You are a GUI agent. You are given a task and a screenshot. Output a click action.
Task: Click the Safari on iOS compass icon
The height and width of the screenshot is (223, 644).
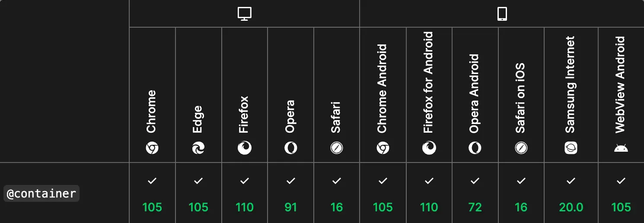point(521,148)
